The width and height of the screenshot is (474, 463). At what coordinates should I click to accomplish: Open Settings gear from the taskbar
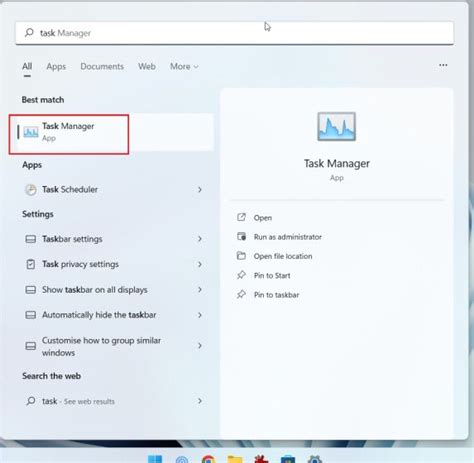pyautogui.click(x=314, y=459)
